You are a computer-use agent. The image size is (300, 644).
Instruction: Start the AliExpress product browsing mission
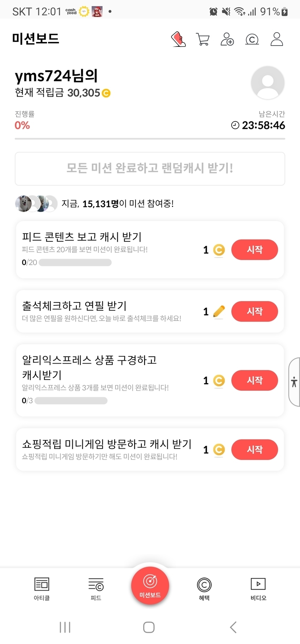tap(254, 380)
